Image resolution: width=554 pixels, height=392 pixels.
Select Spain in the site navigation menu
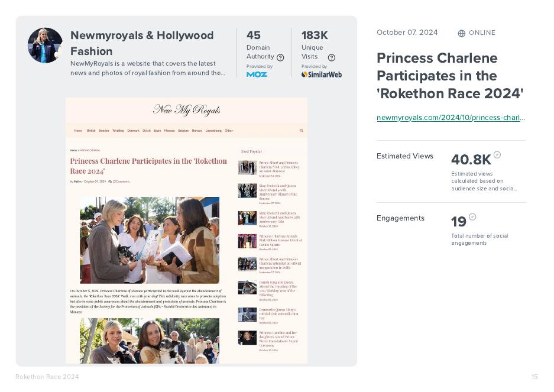[x=157, y=131]
